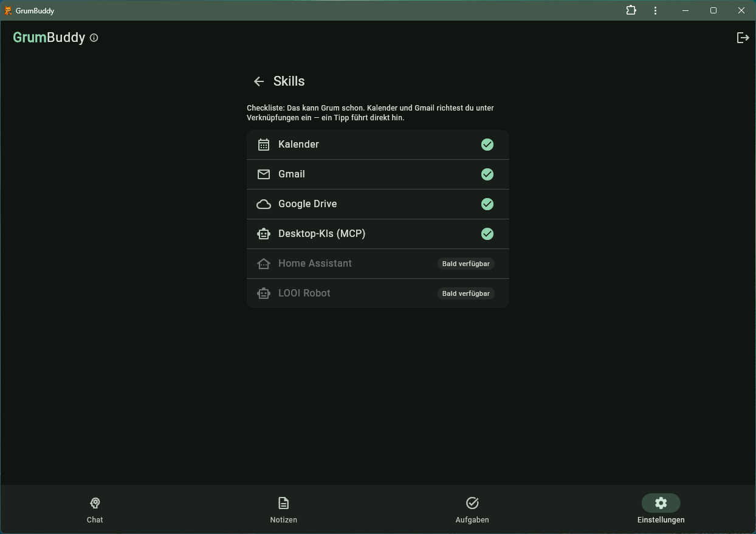Open the three-dot menu in title bar
Image resolution: width=756 pixels, height=534 pixels.
655,10
